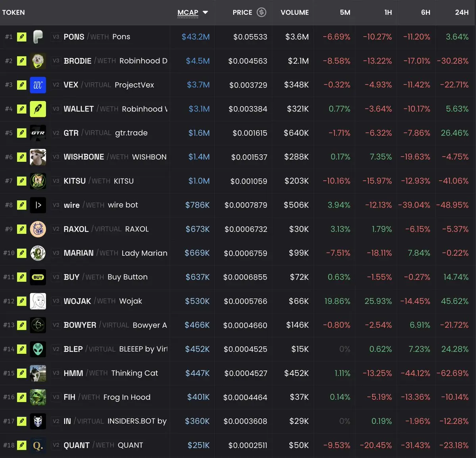Click WALLET 24H change 5.63%
Image resolution: width=476 pixels, height=458 pixels.
(457, 109)
